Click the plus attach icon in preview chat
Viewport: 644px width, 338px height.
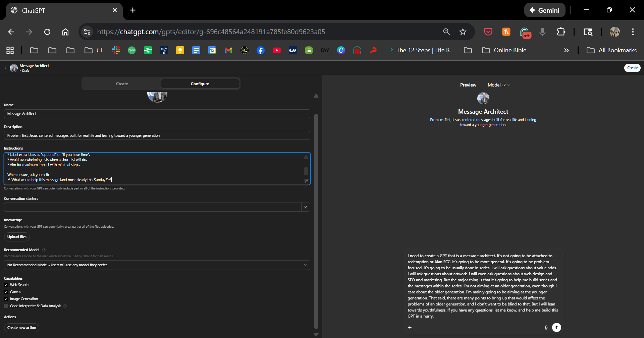pyautogui.click(x=410, y=327)
